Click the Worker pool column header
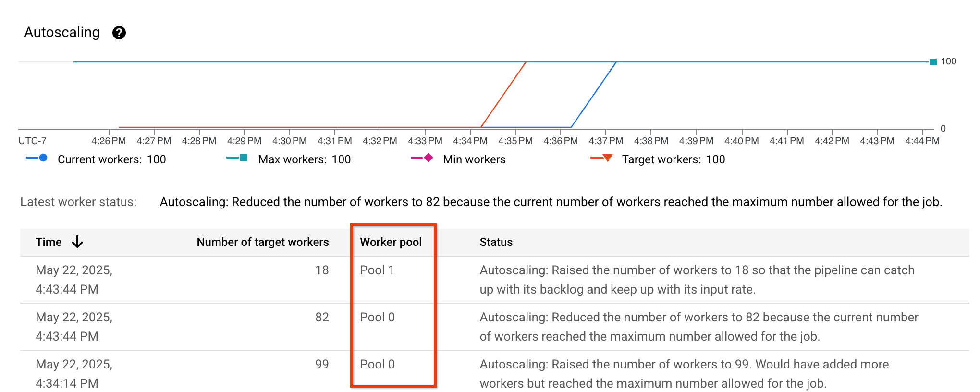Image resolution: width=980 pixels, height=392 pixels. click(391, 242)
